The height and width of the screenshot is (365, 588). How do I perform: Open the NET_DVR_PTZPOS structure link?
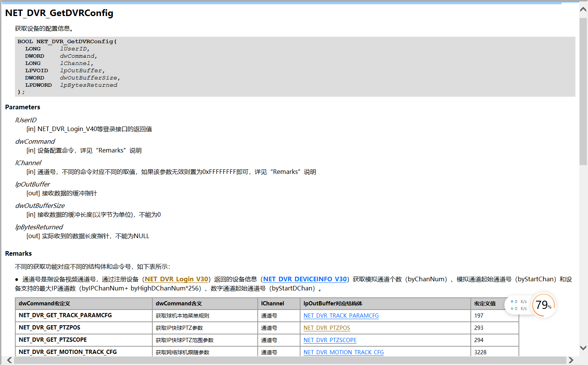326,328
